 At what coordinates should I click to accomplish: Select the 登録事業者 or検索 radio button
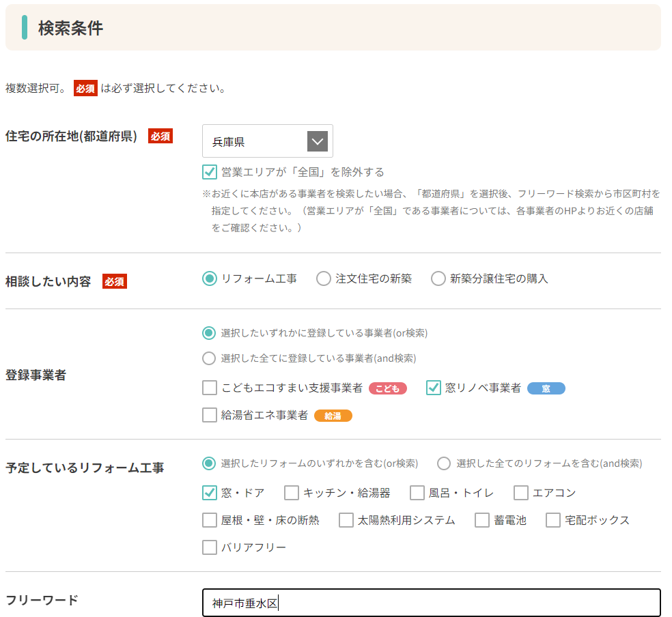click(x=209, y=333)
